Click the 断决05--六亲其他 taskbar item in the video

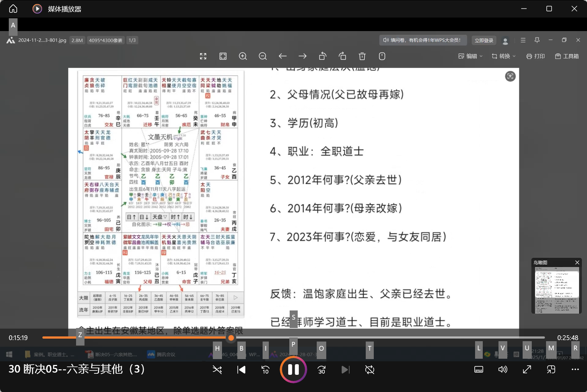(112, 354)
